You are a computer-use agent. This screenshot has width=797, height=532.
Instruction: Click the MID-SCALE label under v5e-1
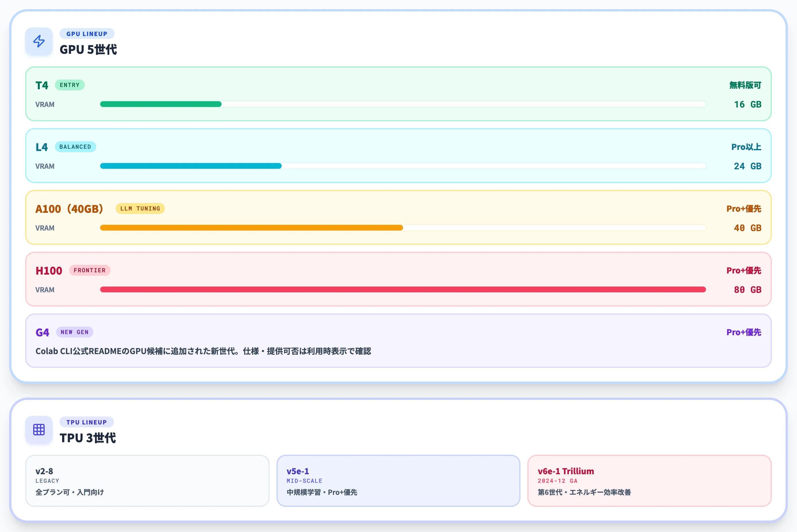pyautogui.click(x=305, y=481)
